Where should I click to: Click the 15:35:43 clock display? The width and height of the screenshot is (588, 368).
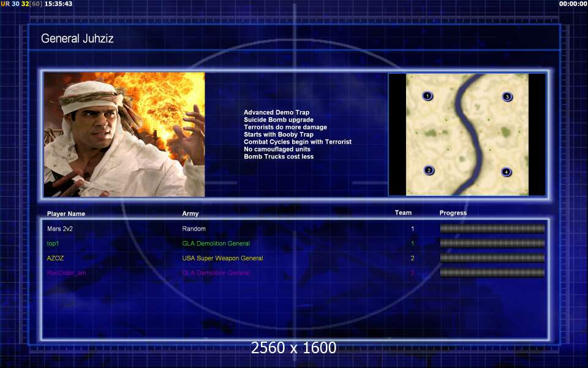59,4
